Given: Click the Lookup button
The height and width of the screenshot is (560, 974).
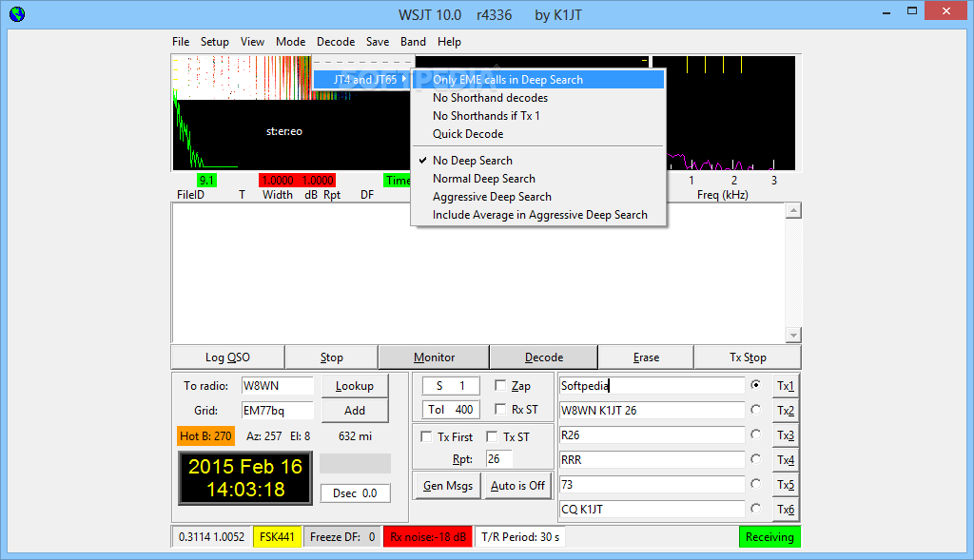Looking at the screenshot, I should [x=355, y=386].
